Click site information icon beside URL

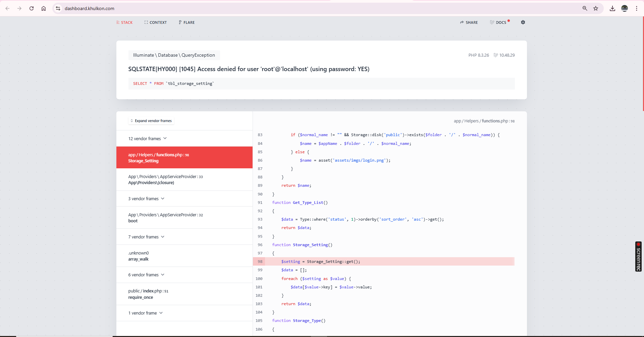58,8
